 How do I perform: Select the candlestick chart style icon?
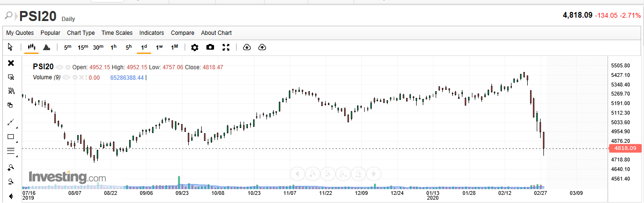(x=31, y=47)
